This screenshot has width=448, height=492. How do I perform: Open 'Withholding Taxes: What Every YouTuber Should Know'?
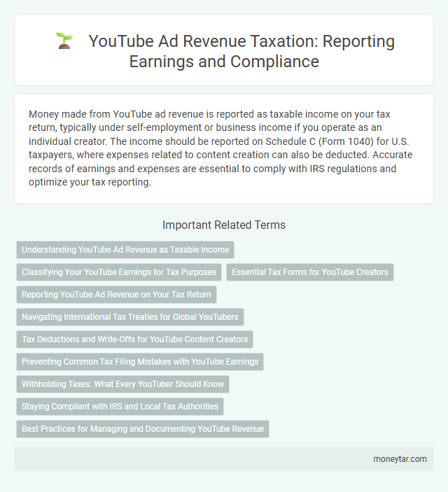click(x=122, y=384)
